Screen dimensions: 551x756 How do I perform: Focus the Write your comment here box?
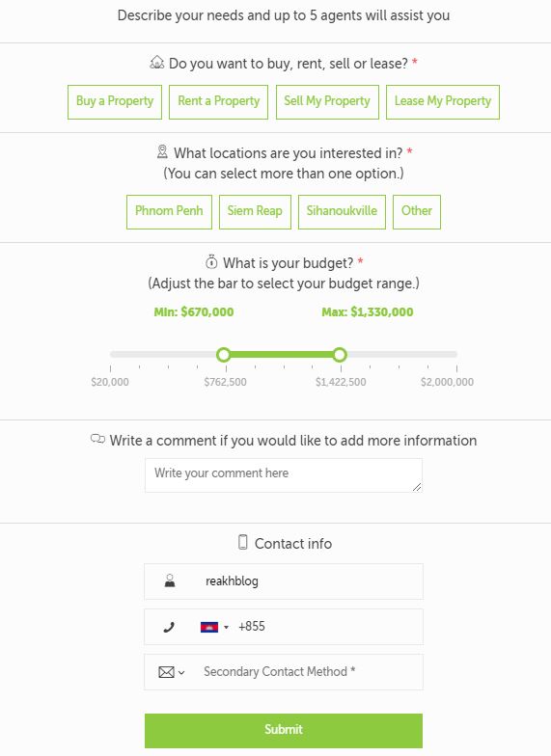click(x=284, y=475)
